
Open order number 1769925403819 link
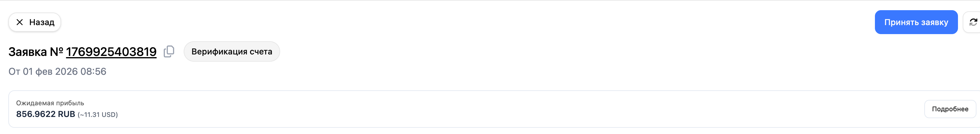111,51
